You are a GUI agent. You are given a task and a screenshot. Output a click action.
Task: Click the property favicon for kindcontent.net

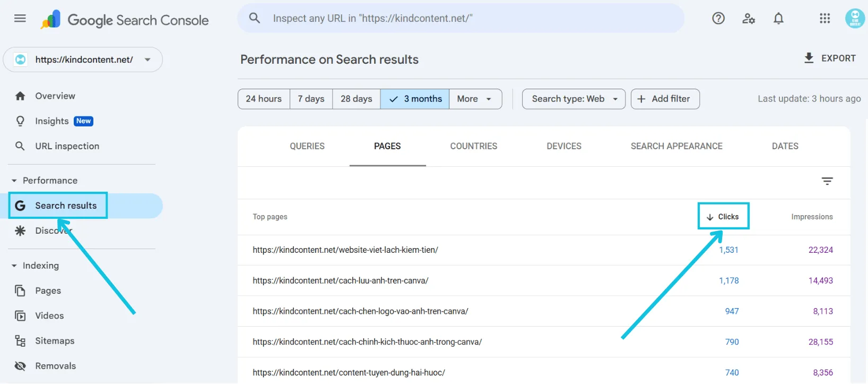coord(20,59)
